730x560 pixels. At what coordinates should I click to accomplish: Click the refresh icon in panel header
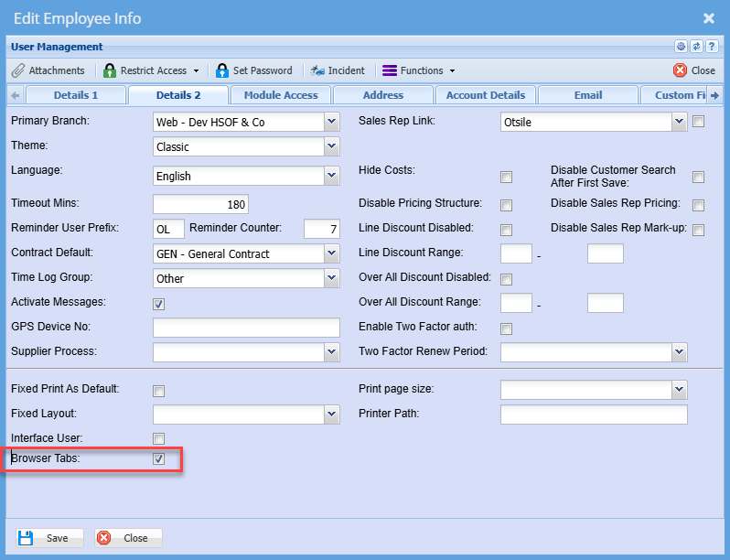[x=695, y=47]
